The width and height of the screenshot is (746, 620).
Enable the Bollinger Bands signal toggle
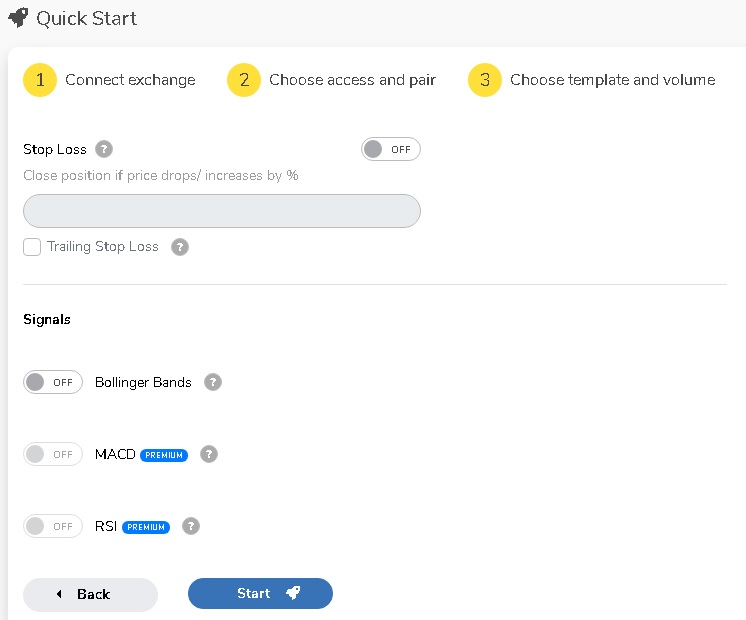point(53,382)
